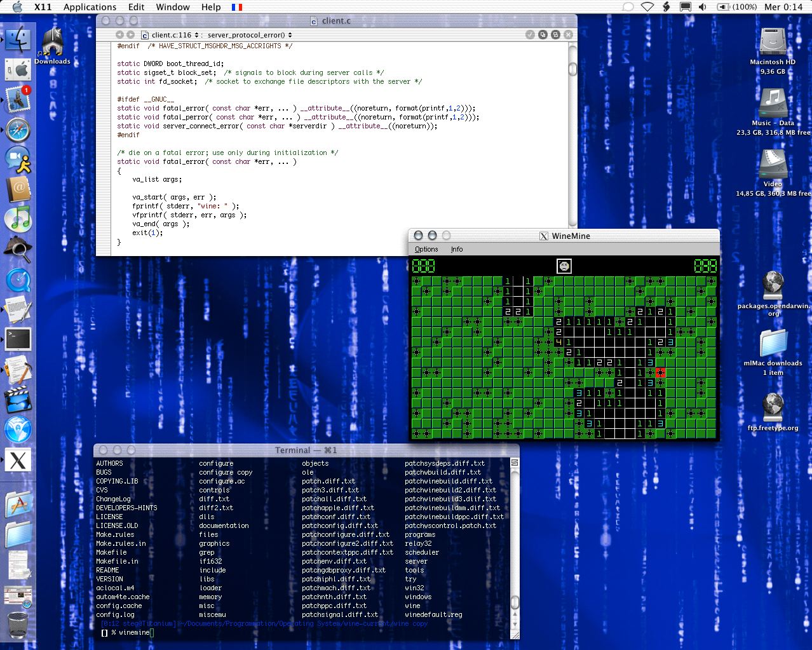Viewport: 812px width, 650px height.
Task: Click the client.c vertical scrollbar thumb
Action: pyautogui.click(x=572, y=69)
